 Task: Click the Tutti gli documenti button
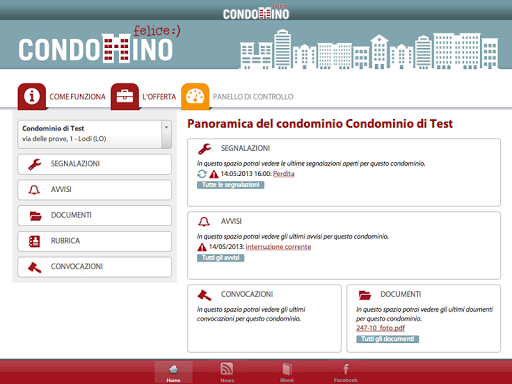[388, 339]
